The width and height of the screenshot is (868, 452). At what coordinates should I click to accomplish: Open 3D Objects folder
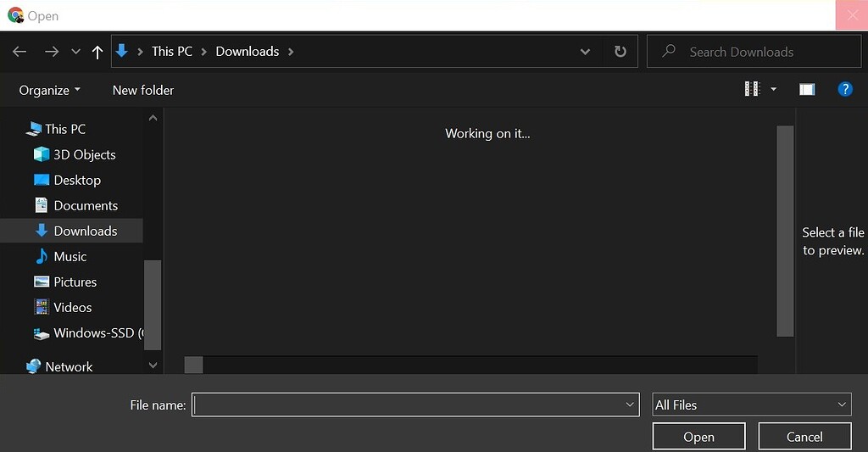(x=85, y=154)
